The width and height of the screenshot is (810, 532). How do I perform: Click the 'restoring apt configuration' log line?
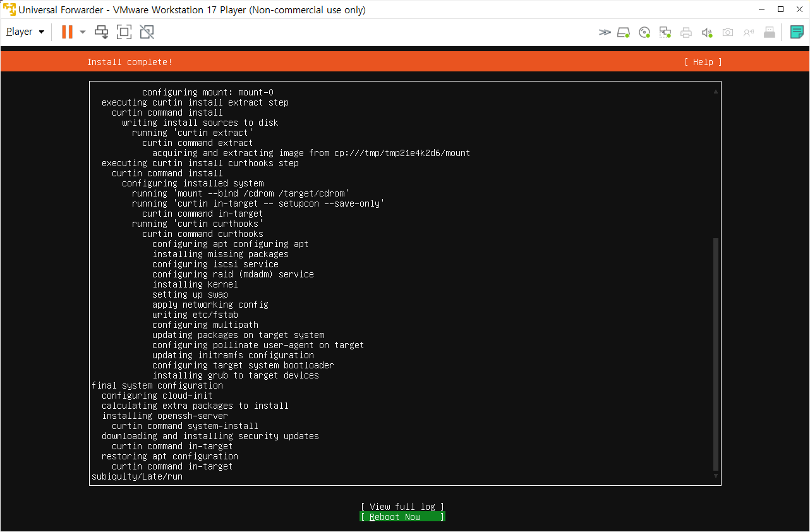tap(170, 456)
